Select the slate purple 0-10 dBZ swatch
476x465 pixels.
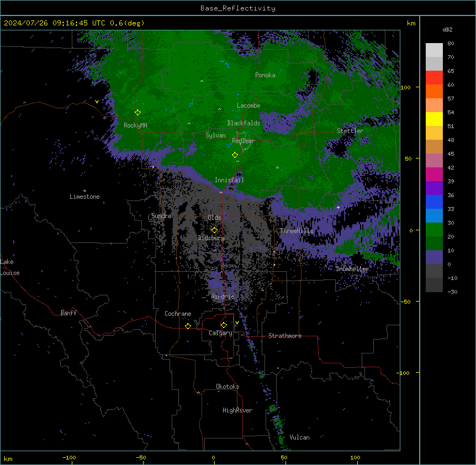434,257
